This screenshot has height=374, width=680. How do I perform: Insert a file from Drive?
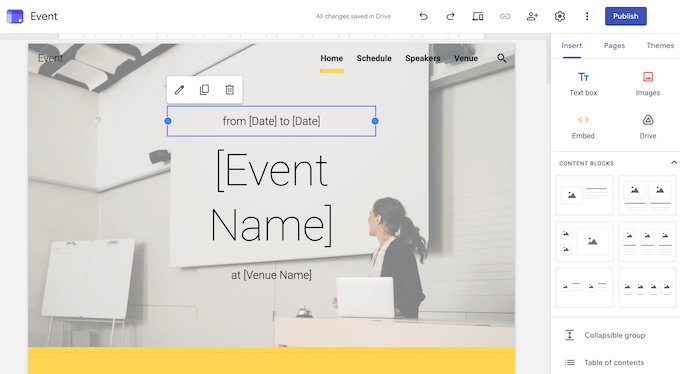click(647, 127)
